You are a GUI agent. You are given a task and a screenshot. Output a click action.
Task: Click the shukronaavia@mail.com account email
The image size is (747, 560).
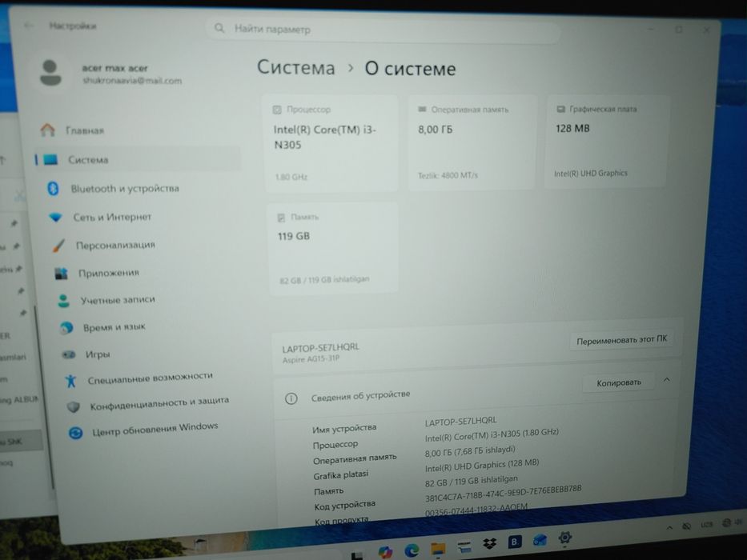coord(132,81)
